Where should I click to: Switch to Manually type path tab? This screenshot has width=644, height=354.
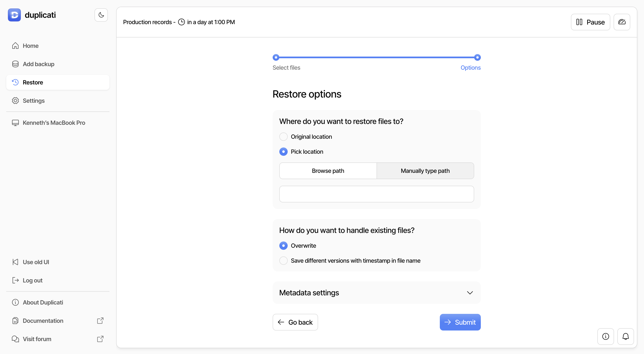click(425, 171)
